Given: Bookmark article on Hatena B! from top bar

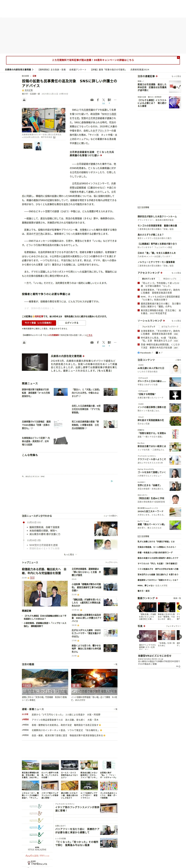Looking at the screenshot, I should coord(109,100).
